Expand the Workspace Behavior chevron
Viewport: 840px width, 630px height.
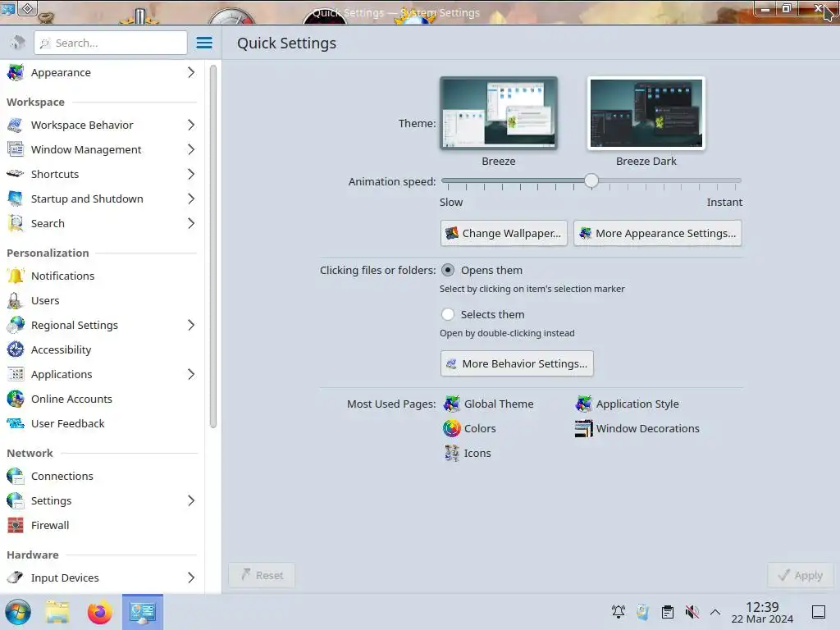pos(191,125)
